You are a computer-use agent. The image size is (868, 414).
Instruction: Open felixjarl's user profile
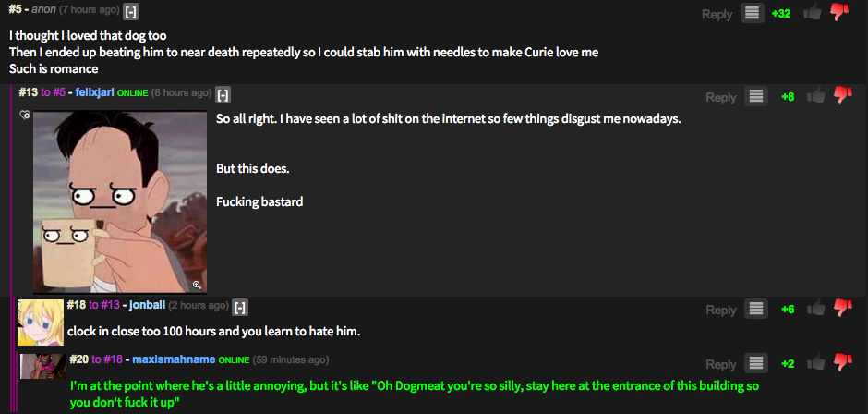[x=89, y=93]
